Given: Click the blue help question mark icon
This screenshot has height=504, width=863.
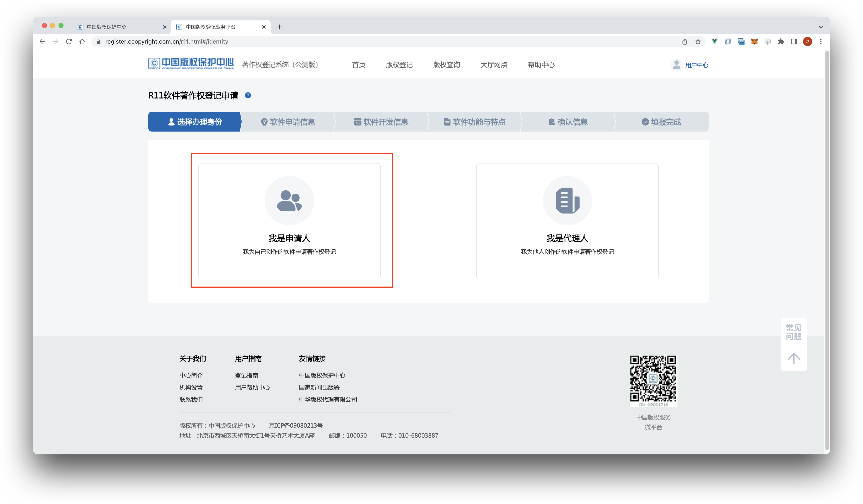Looking at the screenshot, I should (248, 95).
